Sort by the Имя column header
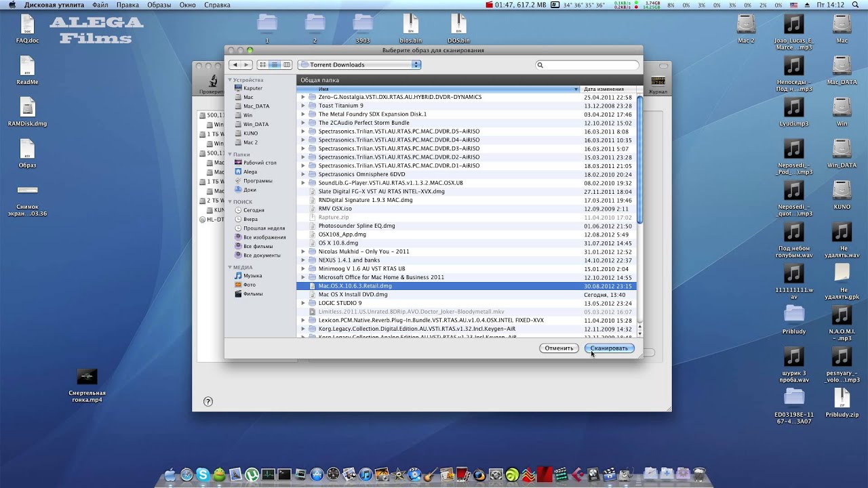Screen dimensions: 868x488 (x=439, y=89)
